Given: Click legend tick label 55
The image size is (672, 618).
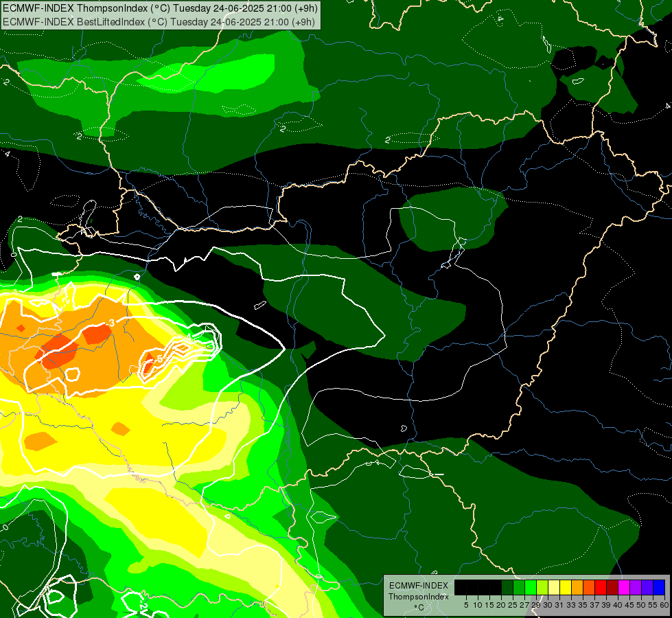Looking at the screenshot, I should (653, 605).
